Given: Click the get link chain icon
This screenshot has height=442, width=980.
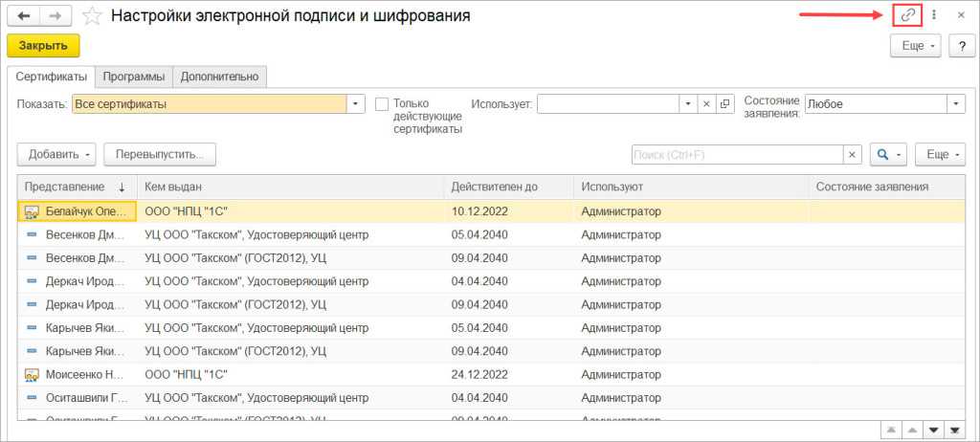Looking at the screenshot, I should (907, 15).
